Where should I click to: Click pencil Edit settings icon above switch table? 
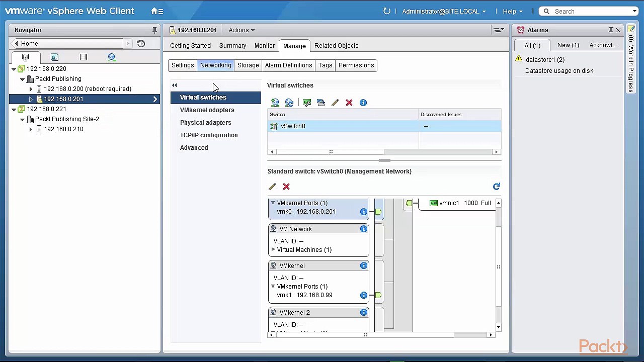(x=335, y=103)
